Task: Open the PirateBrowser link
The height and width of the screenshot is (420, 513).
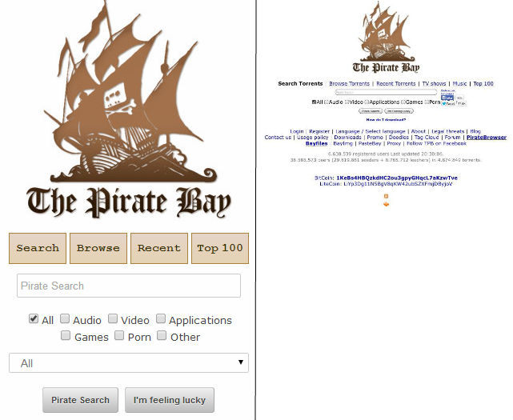Action: 487,138
